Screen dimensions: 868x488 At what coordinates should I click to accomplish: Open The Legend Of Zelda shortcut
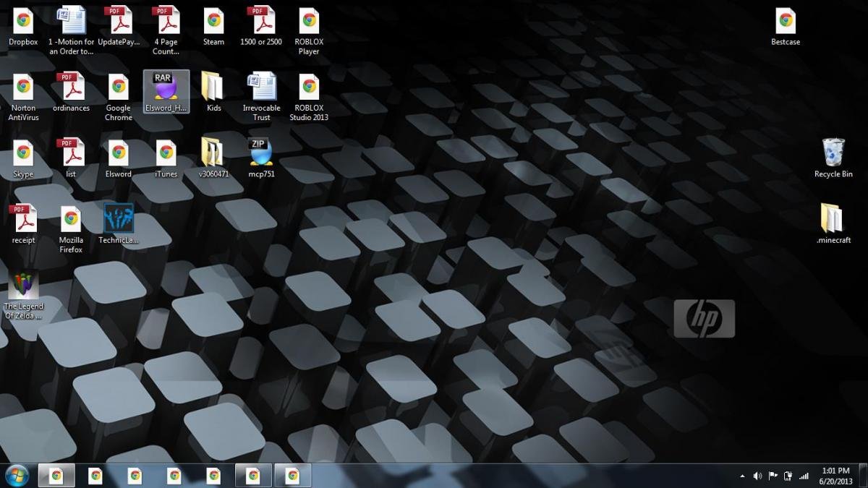pos(24,296)
